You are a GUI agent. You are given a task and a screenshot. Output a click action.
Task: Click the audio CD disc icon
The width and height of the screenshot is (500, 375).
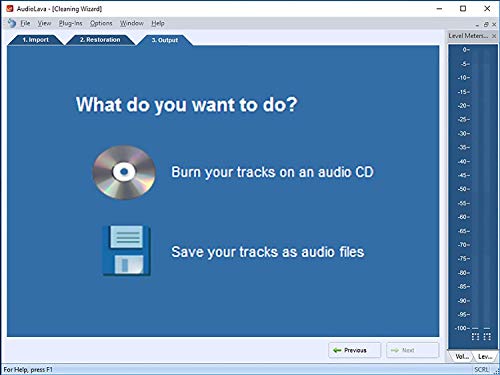(x=124, y=172)
